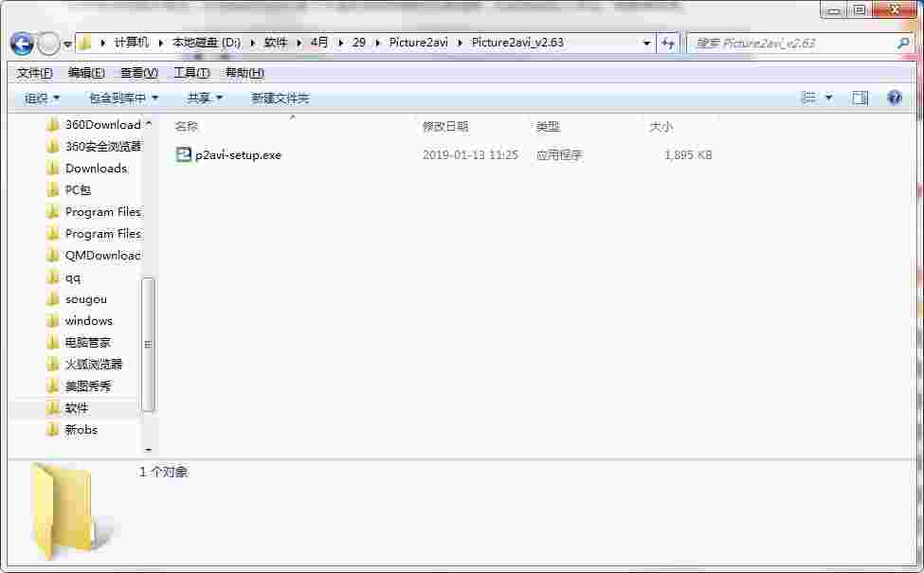Open the 包含到库中 dropdown
The height and width of the screenshot is (573, 924).
[x=123, y=98]
